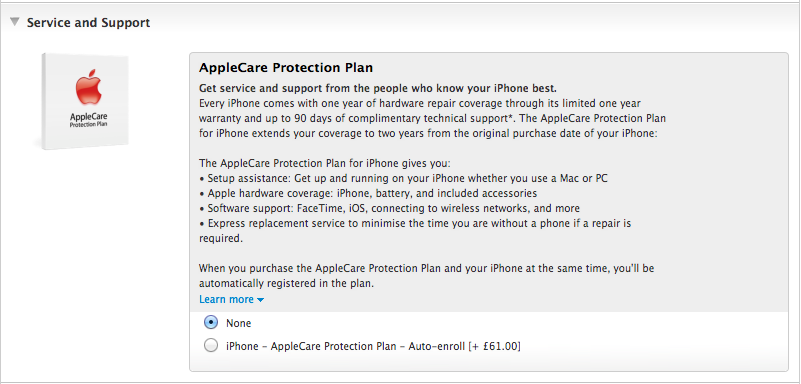
Task: Click the Every iPhone comes with warranty paragraph
Action: (x=432, y=118)
